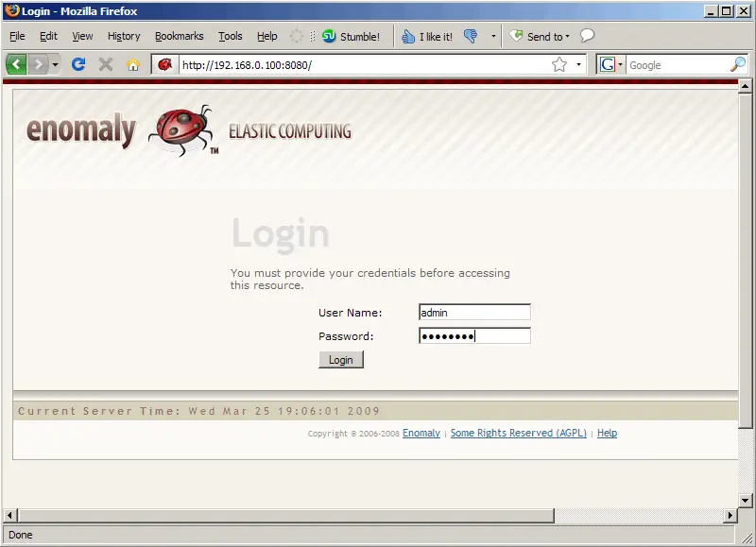
Task: Focus the Password field
Action: [x=475, y=336]
